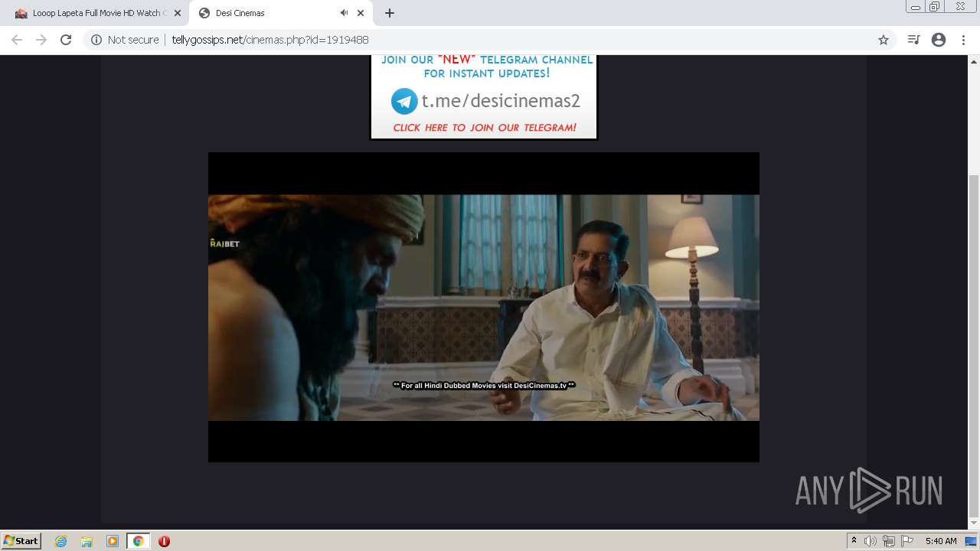Open network status tray icon
Viewport: 980px width, 551px height.
(x=889, y=541)
